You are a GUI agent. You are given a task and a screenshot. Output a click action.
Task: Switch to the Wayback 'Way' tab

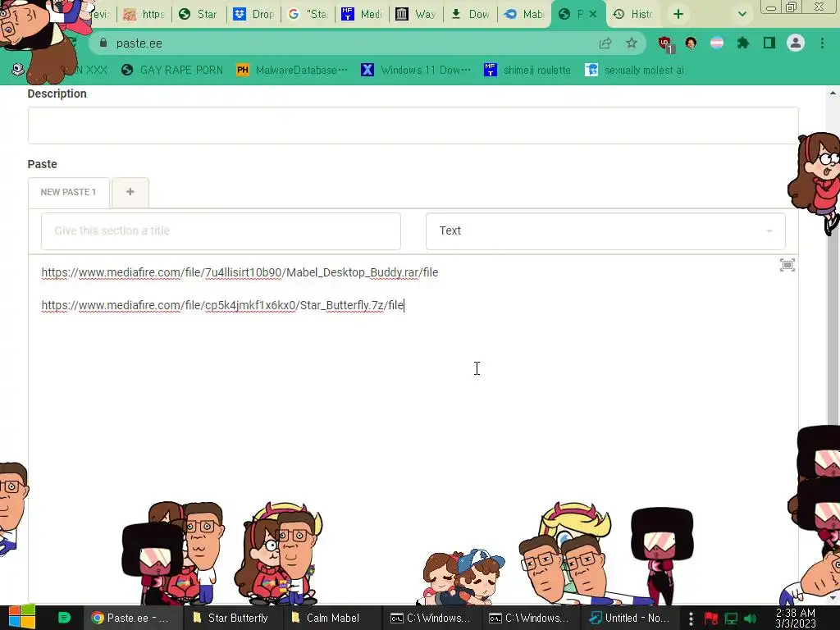click(x=416, y=15)
